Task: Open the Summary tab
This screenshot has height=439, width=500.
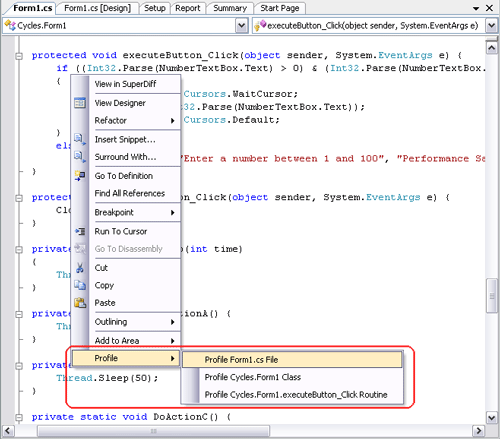Action: pyautogui.click(x=230, y=8)
